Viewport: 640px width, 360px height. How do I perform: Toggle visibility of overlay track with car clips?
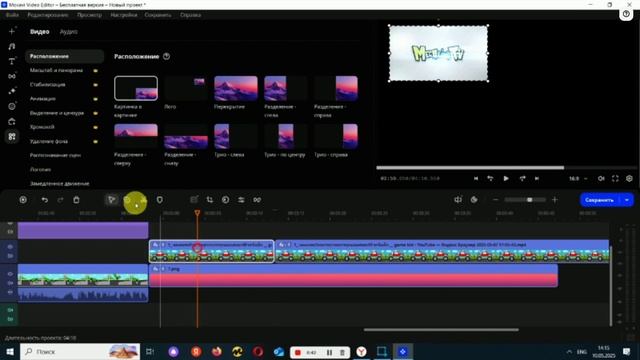[x=10, y=247]
